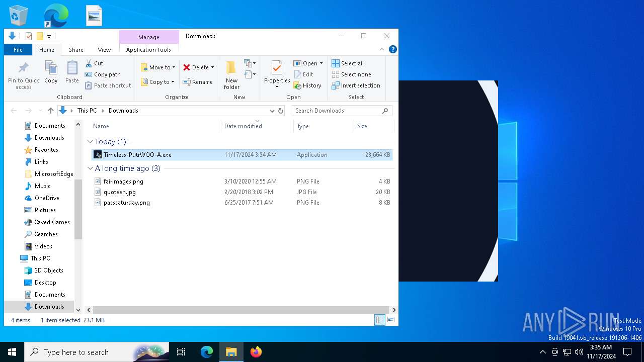The width and height of the screenshot is (644, 362).
Task: Click the Cut scissors item
Action: [x=94, y=63]
